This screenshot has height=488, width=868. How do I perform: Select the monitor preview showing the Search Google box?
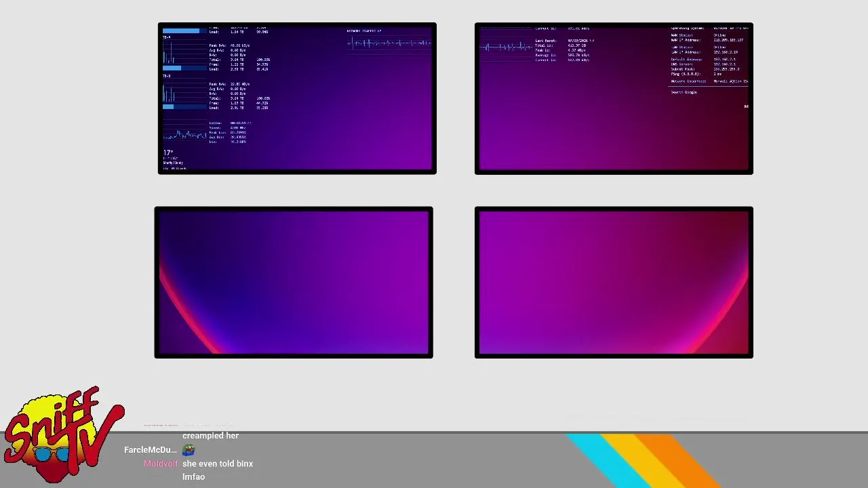614,98
